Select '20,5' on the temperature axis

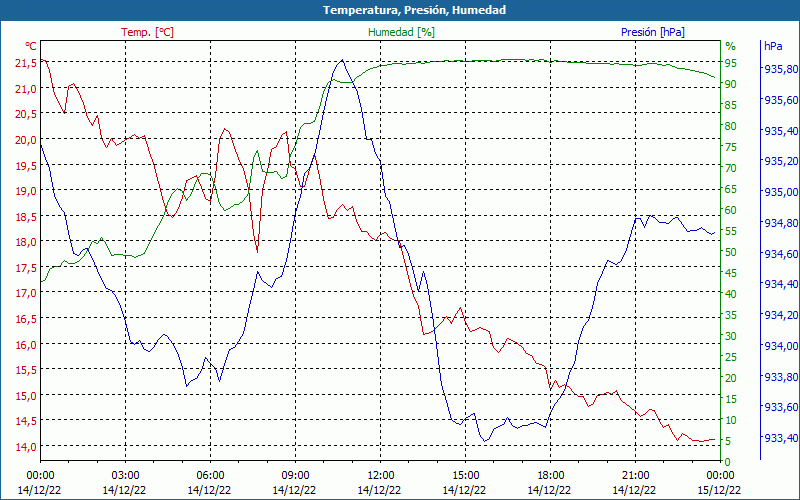click(x=27, y=114)
